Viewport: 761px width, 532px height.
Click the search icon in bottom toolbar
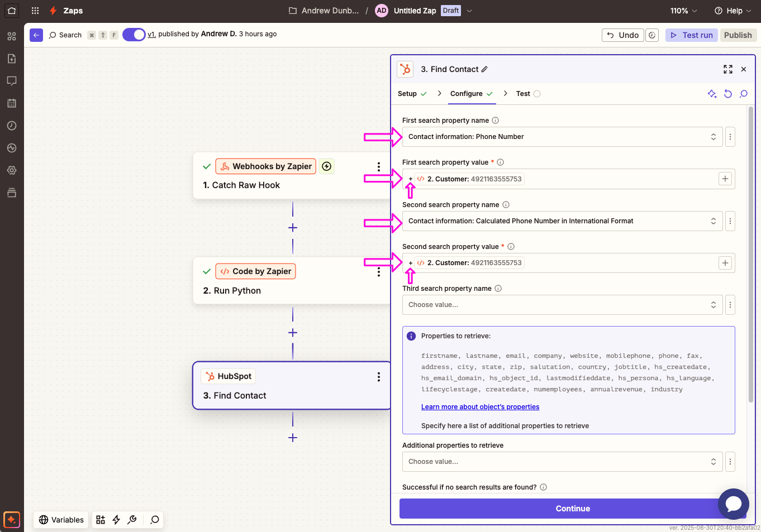click(x=155, y=520)
